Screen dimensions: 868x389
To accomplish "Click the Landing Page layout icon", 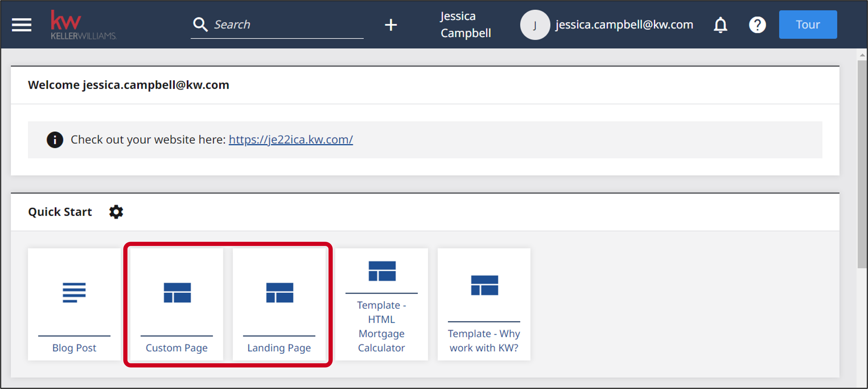I will click(x=280, y=293).
